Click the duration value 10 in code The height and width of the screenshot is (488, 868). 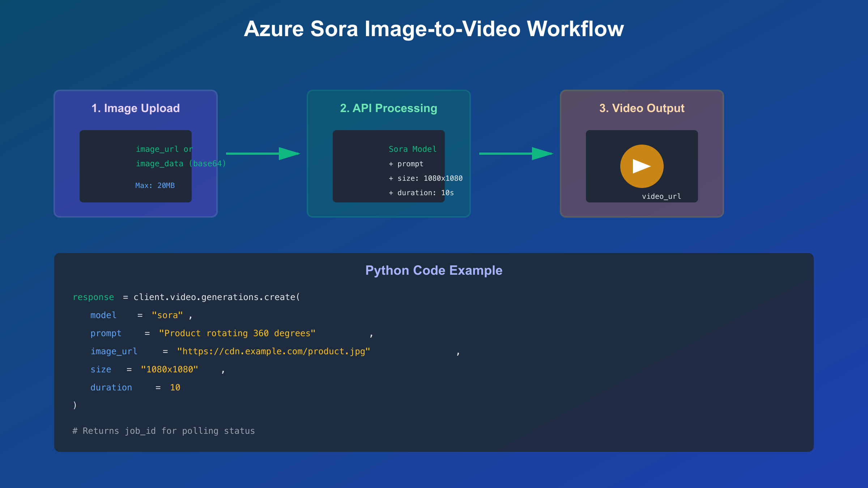[175, 388]
